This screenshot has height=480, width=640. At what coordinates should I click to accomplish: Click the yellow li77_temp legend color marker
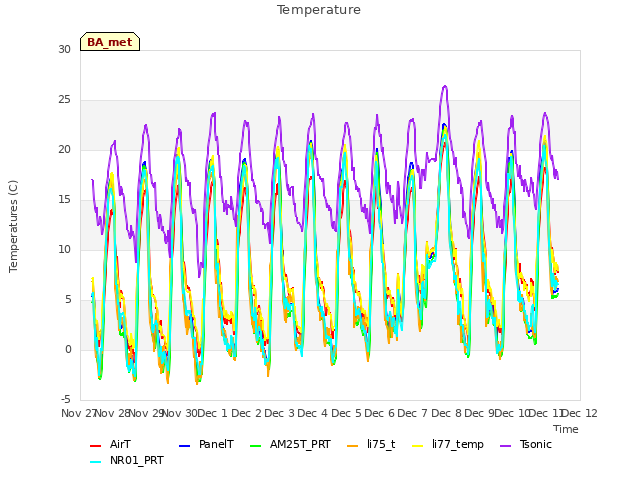(418, 446)
